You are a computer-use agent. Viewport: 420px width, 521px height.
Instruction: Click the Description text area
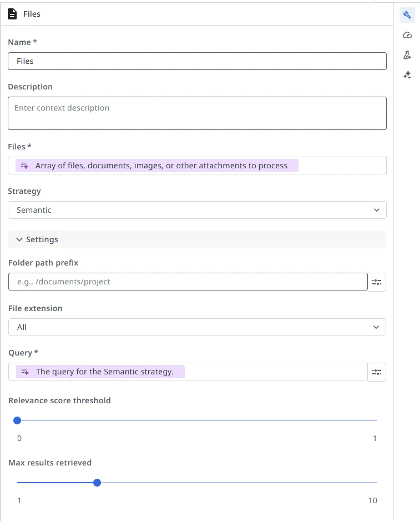coord(197,113)
